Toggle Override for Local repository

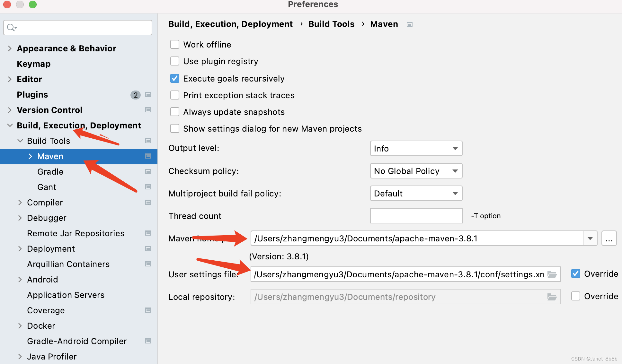pos(576,296)
